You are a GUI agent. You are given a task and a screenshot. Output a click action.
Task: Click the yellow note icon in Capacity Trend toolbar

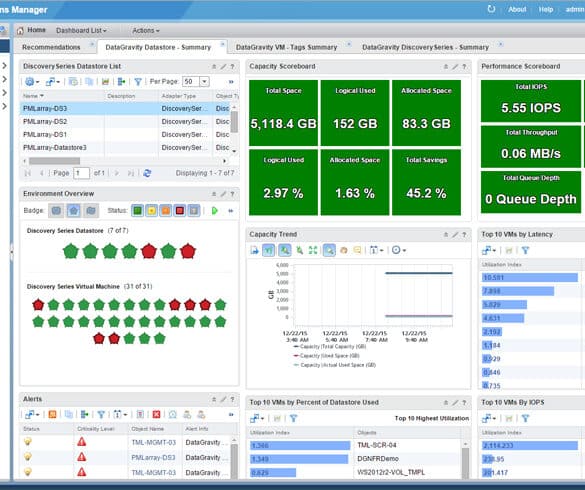coord(357,250)
